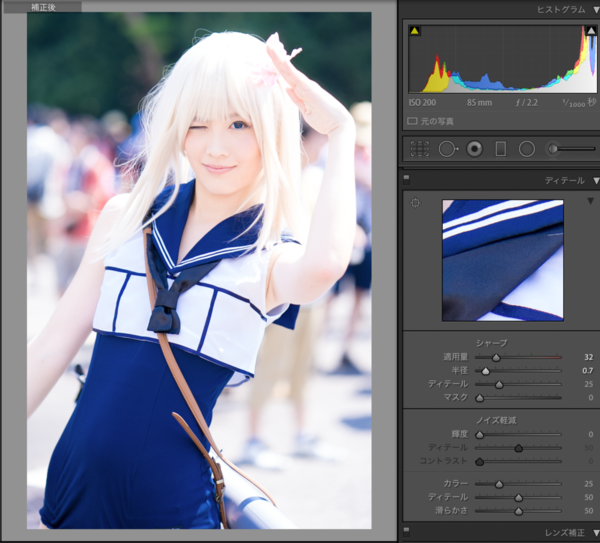
Task: Adjust the ノイズ軽減 輝度 slider
Action: pyautogui.click(x=479, y=435)
